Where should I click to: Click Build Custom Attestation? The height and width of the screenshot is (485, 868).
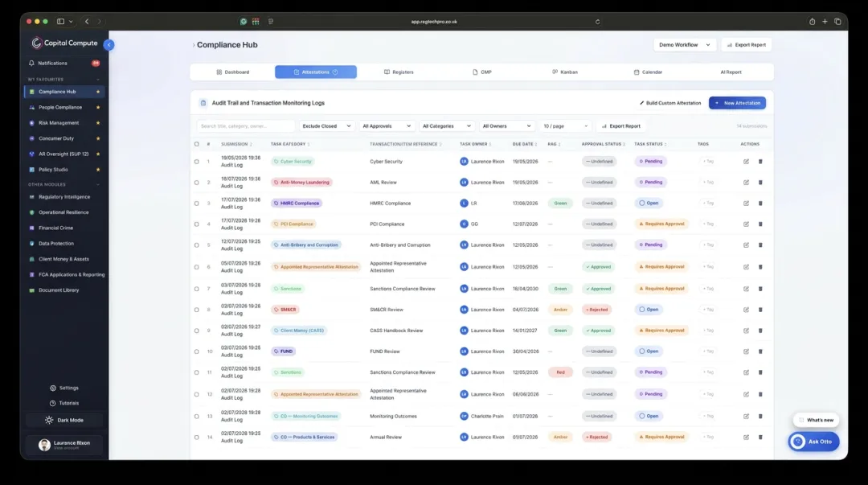pos(669,103)
